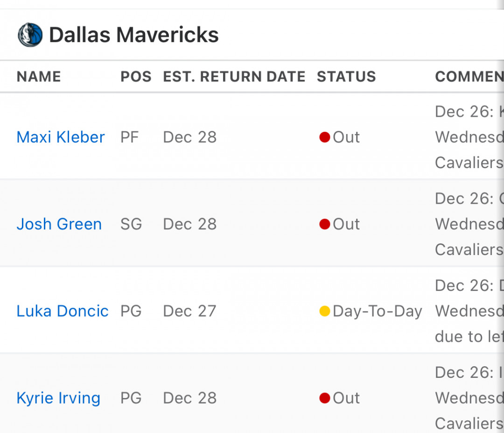
Task: Open Kyrie Irving's player page
Action: (58, 398)
